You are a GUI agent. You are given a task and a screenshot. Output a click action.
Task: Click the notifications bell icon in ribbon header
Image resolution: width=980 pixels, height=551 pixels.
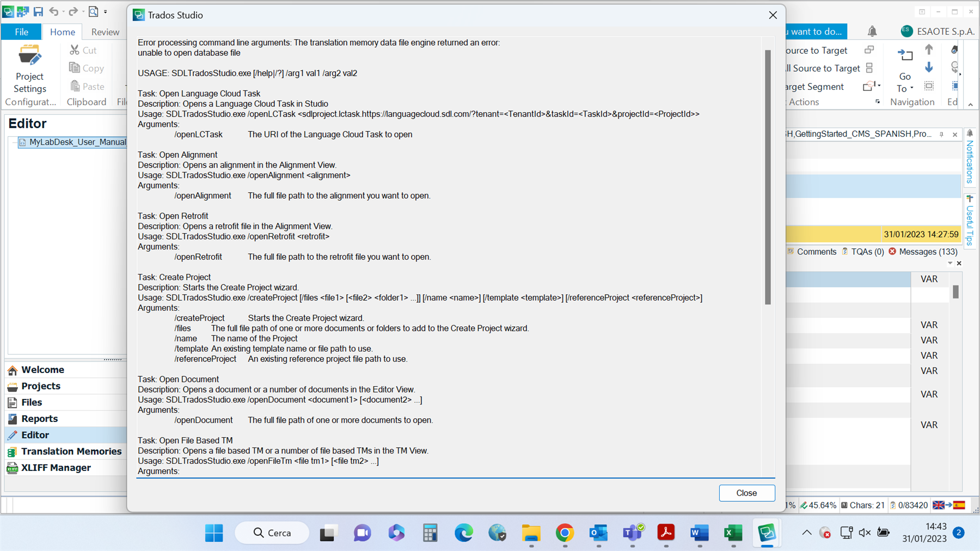872,32
